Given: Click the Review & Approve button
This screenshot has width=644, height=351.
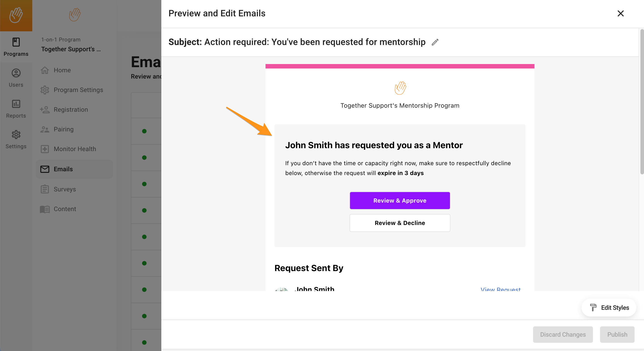Looking at the screenshot, I should (400, 200).
